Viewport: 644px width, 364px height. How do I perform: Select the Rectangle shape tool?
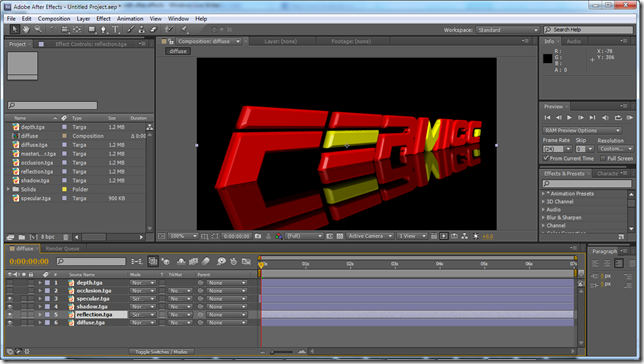tap(92, 30)
